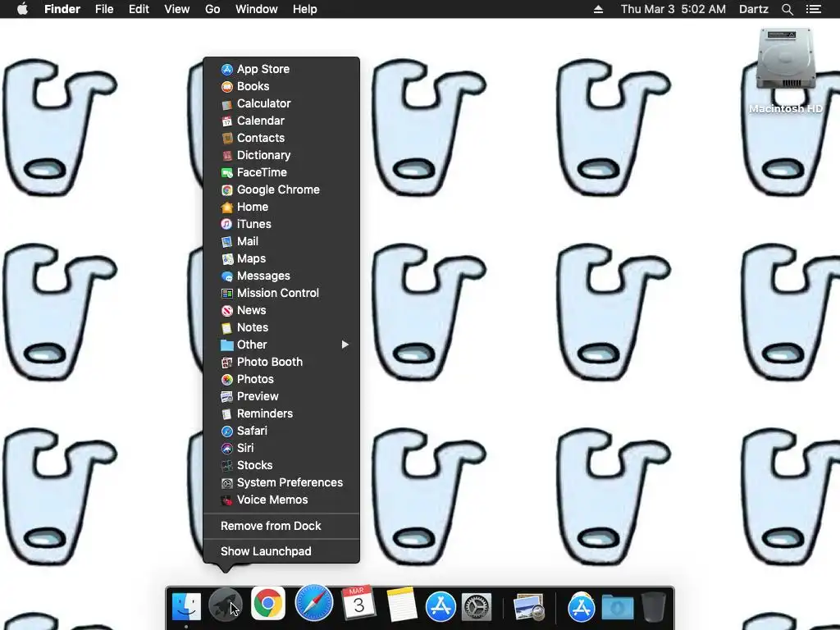The height and width of the screenshot is (630, 840).
Task: Select News from the menu
Action: click(281, 310)
